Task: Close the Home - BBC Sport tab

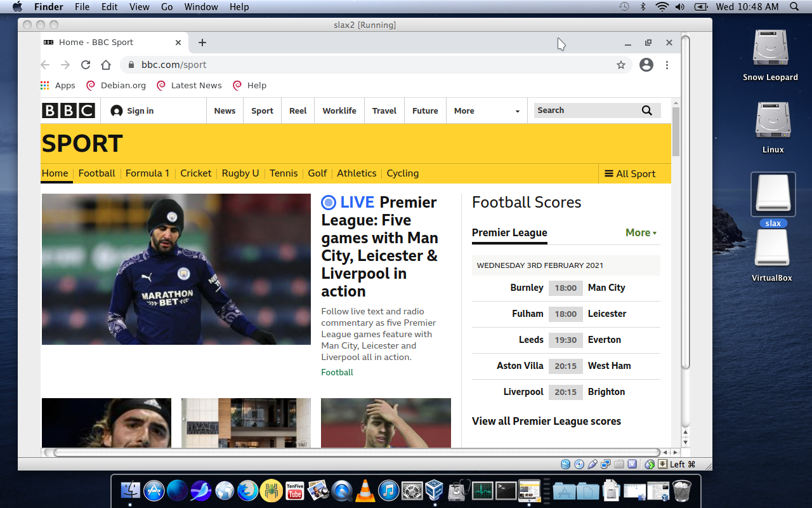Action: 178,43
